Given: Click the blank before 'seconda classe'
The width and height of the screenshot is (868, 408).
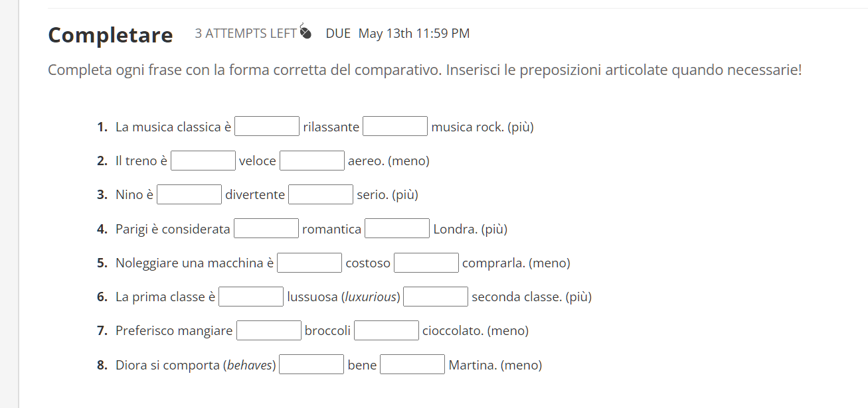Looking at the screenshot, I should click(436, 296).
